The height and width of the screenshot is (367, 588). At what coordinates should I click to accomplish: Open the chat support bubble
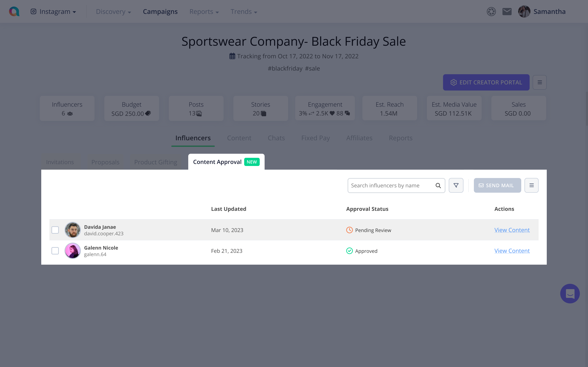tap(570, 293)
